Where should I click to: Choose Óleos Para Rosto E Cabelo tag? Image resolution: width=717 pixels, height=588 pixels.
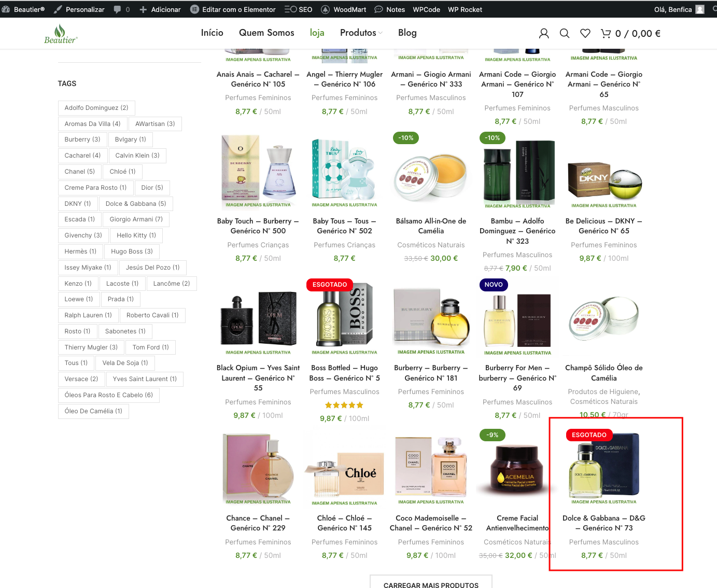click(109, 395)
